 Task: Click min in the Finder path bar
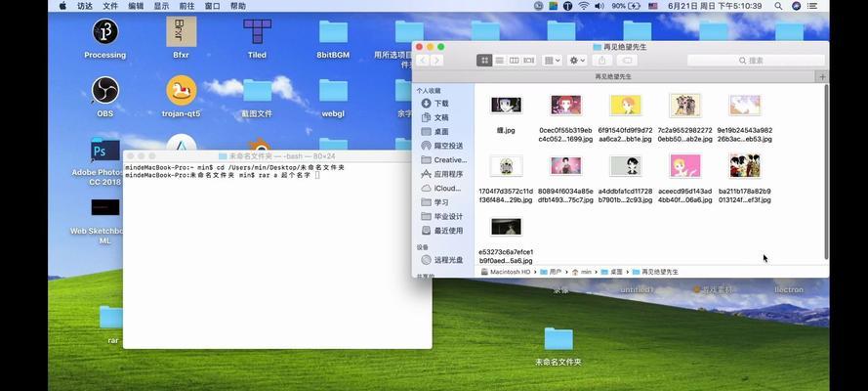[x=581, y=272]
